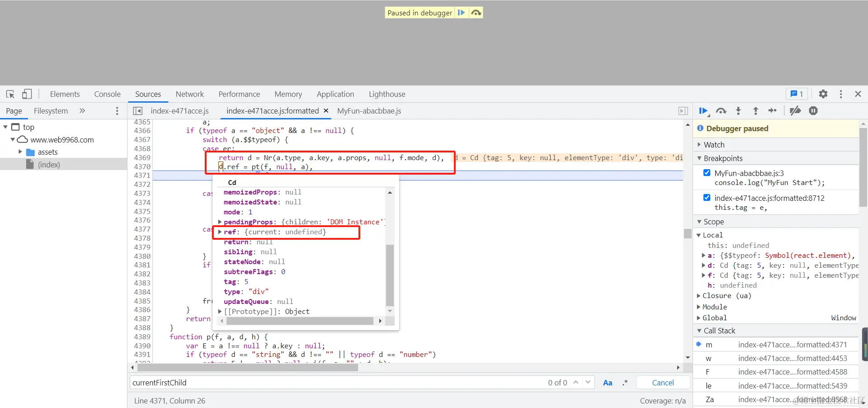This screenshot has width=868, height=408.
Task: Show more navigator tabs chevron
Action: [82, 111]
